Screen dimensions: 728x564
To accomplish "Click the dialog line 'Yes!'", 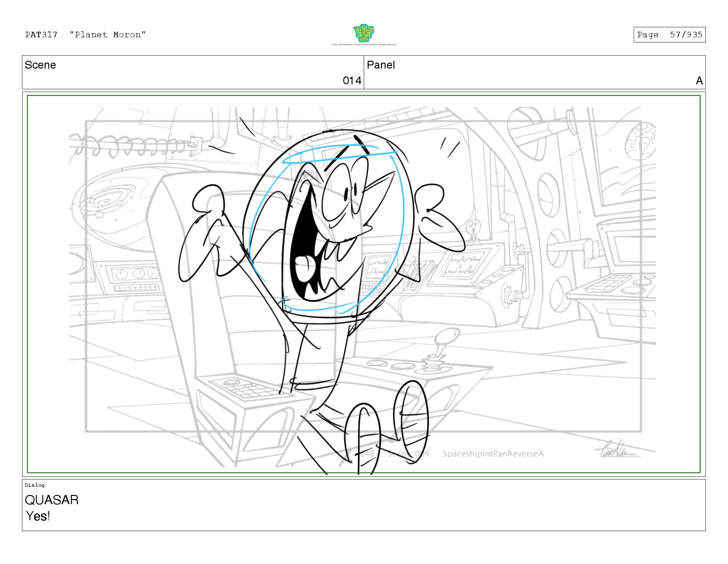I will [38, 516].
